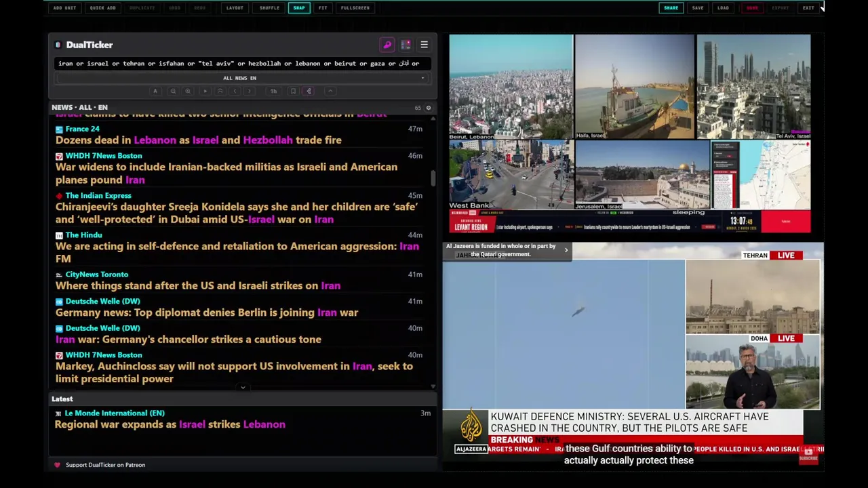The image size is (868, 488).
Task: Click the 'A' text size icon
Action: pos(155,91)
